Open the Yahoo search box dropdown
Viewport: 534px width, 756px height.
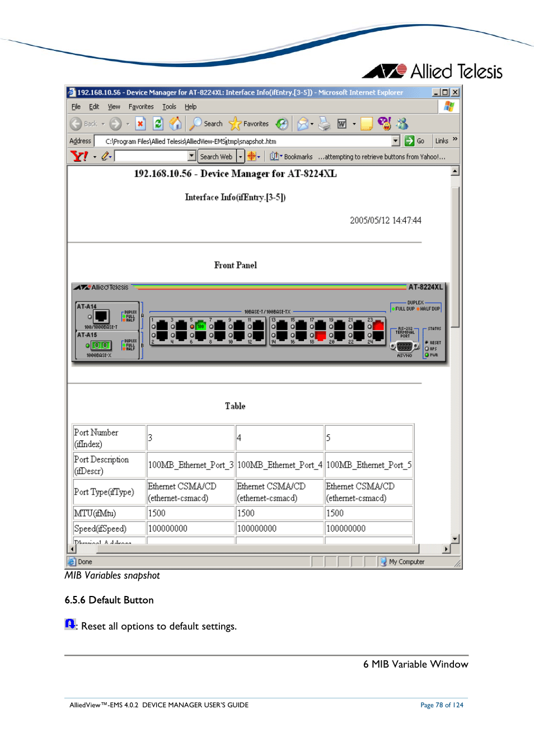point(191,156)
